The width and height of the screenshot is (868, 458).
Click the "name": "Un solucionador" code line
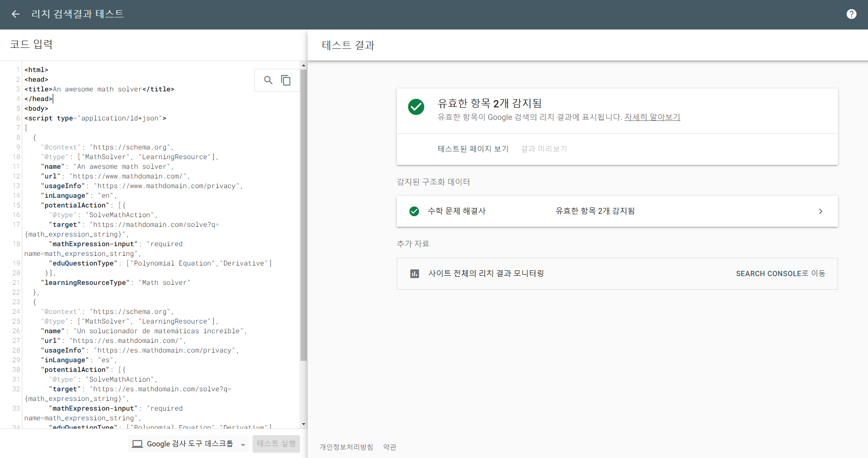click(x=144, y=331)
